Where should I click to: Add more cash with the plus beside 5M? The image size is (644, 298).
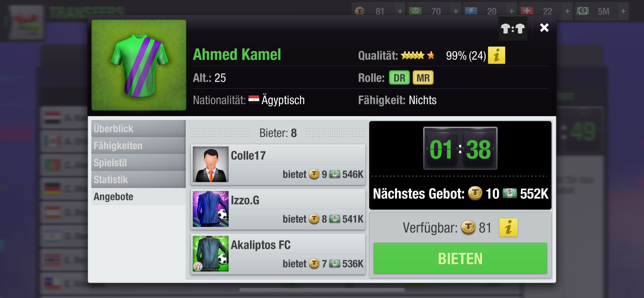tap(623, 11)
